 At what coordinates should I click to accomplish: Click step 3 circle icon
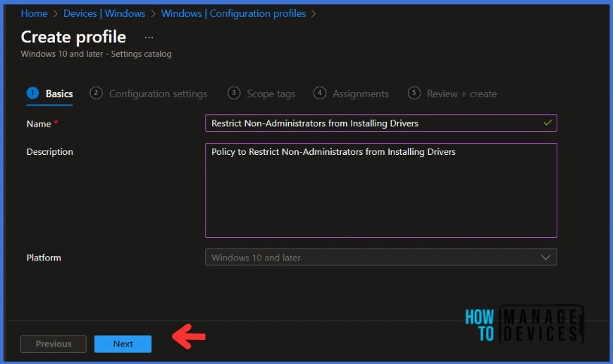[234, 93]
